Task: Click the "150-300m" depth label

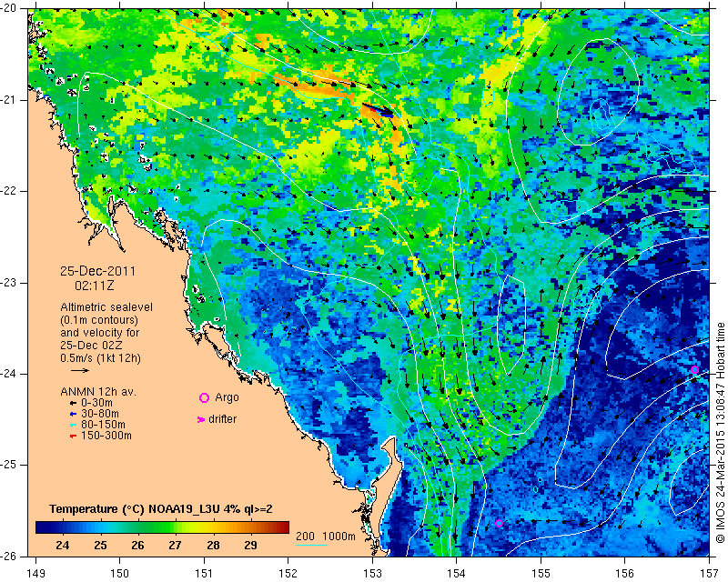Action: (106, 436)
